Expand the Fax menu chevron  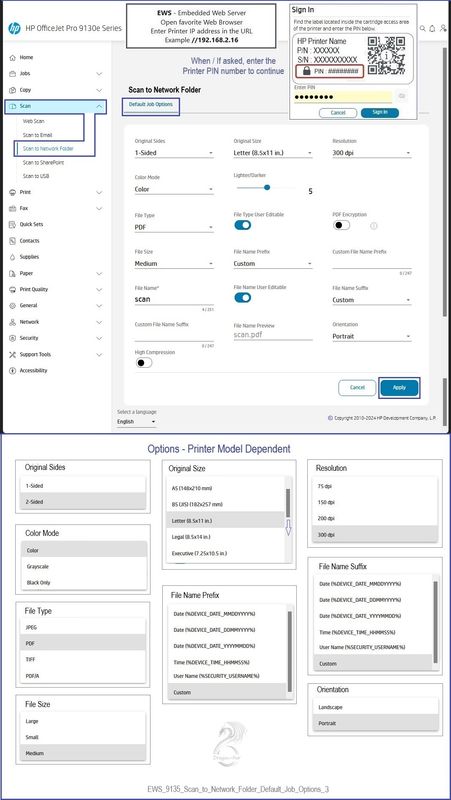click(99, 209)
